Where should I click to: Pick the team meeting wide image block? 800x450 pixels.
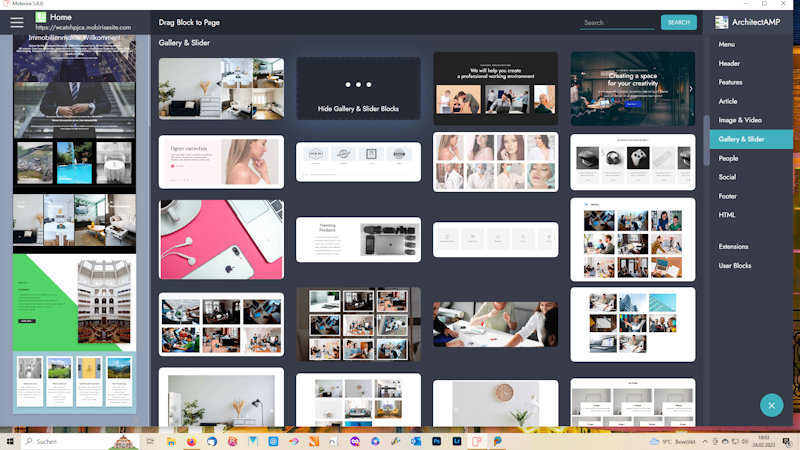pos(495,324)
